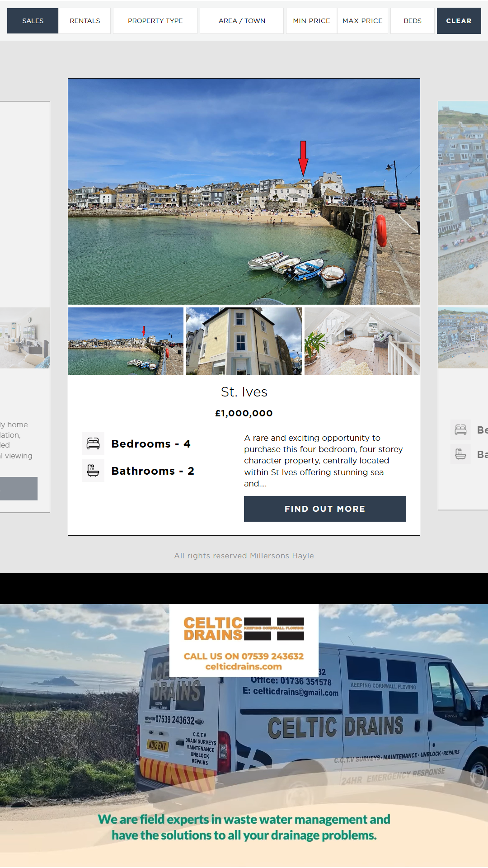Select the Sales tab

pos(33,21)
